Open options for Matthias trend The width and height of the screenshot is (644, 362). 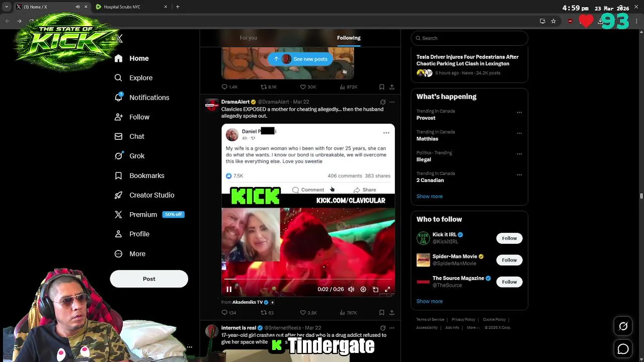[x=519, y=133]
